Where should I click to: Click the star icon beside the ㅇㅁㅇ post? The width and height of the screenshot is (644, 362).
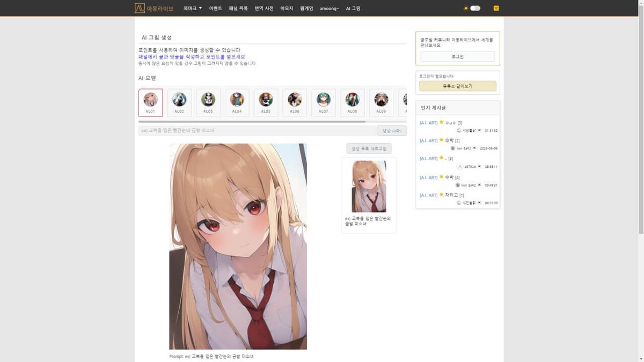coord(442,122)
